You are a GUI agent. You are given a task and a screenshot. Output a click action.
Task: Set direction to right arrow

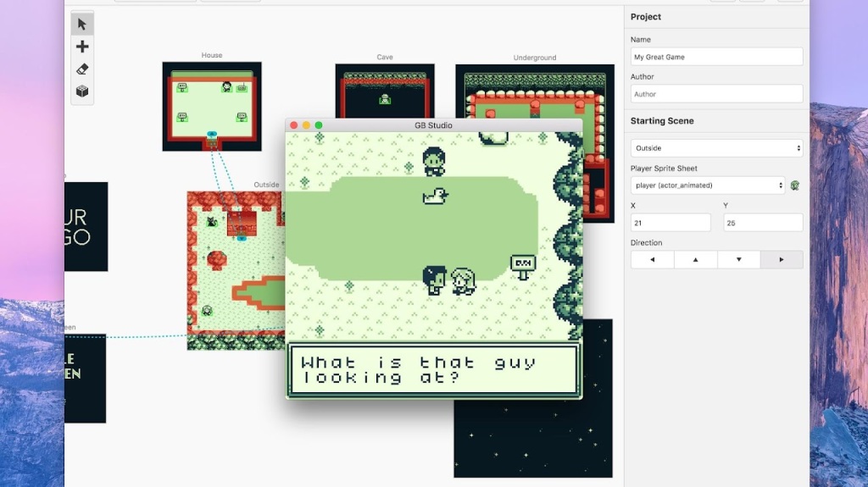[x=782, y=260]
